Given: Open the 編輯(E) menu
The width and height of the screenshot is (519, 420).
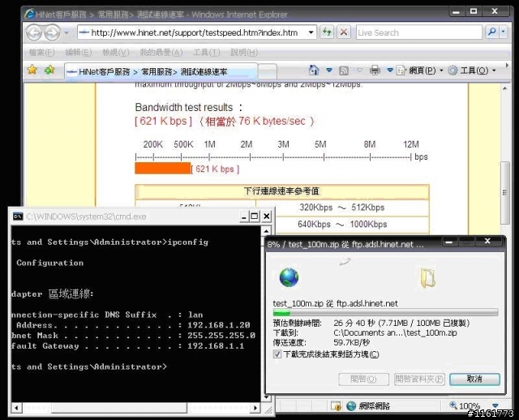Looking at the screenshot, I should (79, 52).
